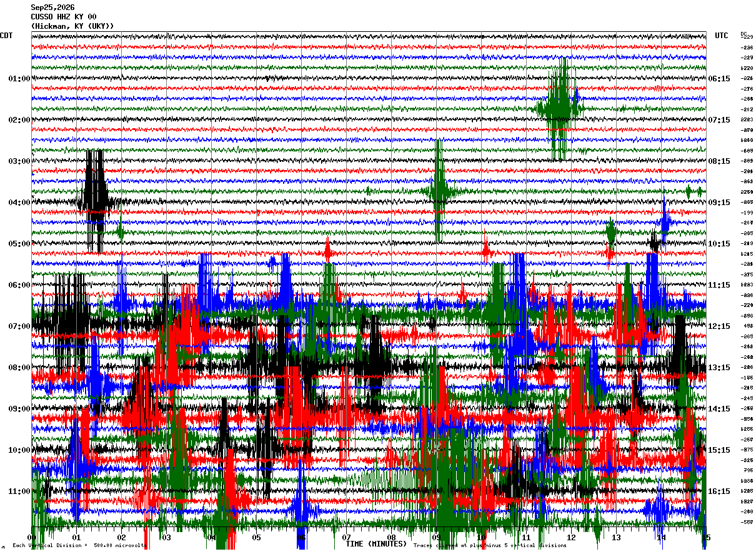Click minute 05 tick on bottom axis
756x554 pixels.
tap(256, 537)
